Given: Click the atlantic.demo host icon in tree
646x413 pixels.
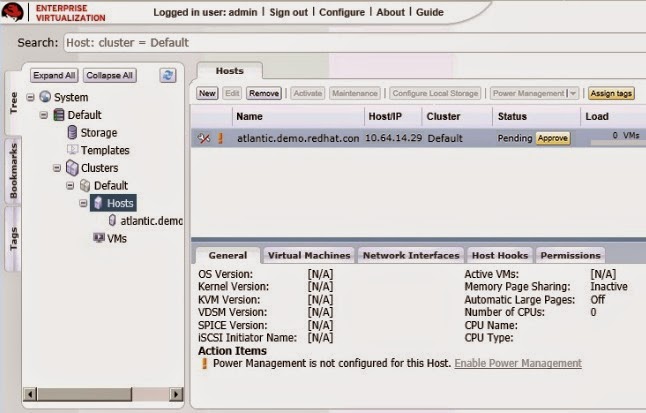Looking at the screenshot, I should (x=112, y=221).
